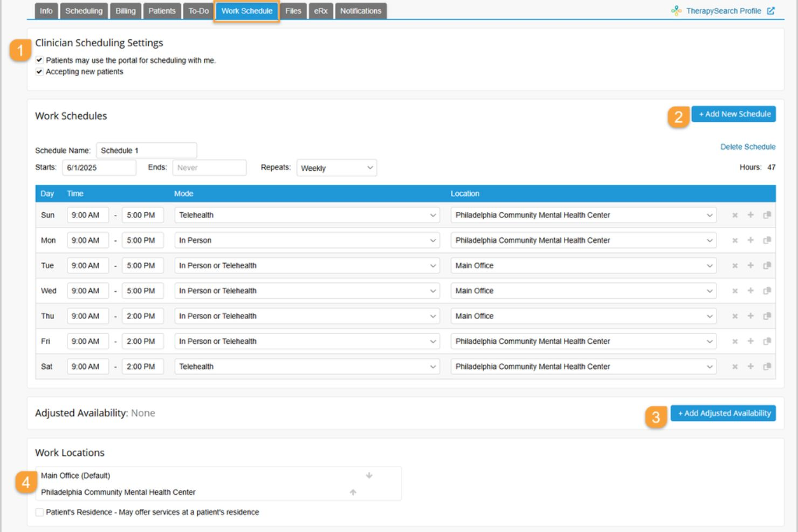The height and width of the screenshot is (532, 798).
Task: Move Main Office location down with arrow
Action: 369,475
